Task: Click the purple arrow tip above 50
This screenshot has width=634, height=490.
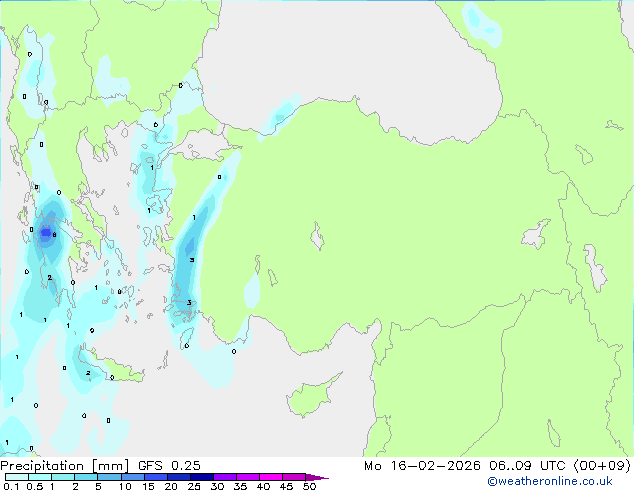Action: pos(317,477)
